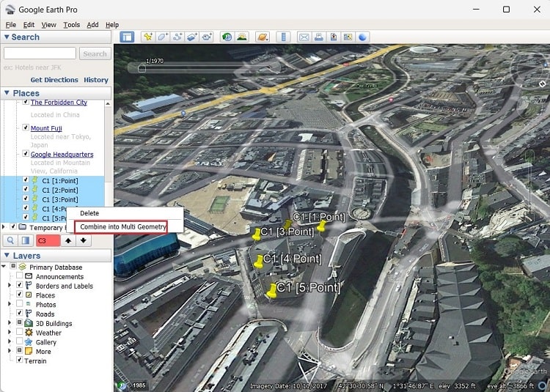This screenshot has height=392, width=550.
Task: Open the planet switcher icon
Action: pos(262,37)
